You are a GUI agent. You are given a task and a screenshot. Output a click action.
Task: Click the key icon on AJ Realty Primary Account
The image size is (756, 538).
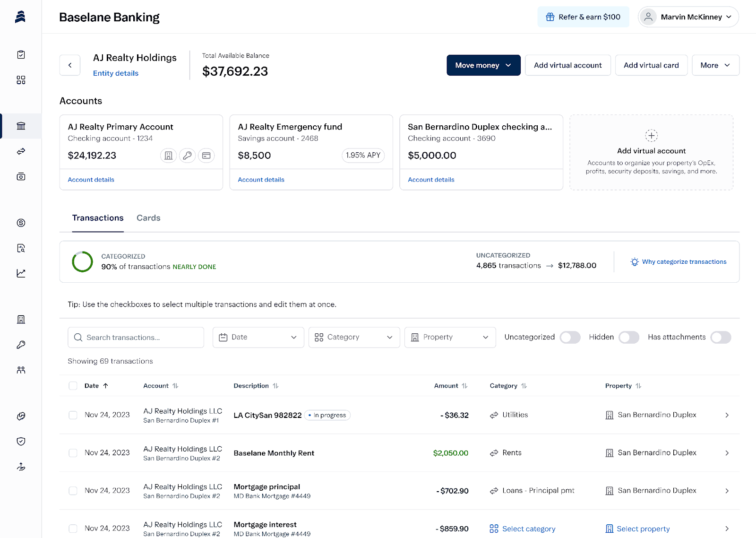click(x=188, y=155)
